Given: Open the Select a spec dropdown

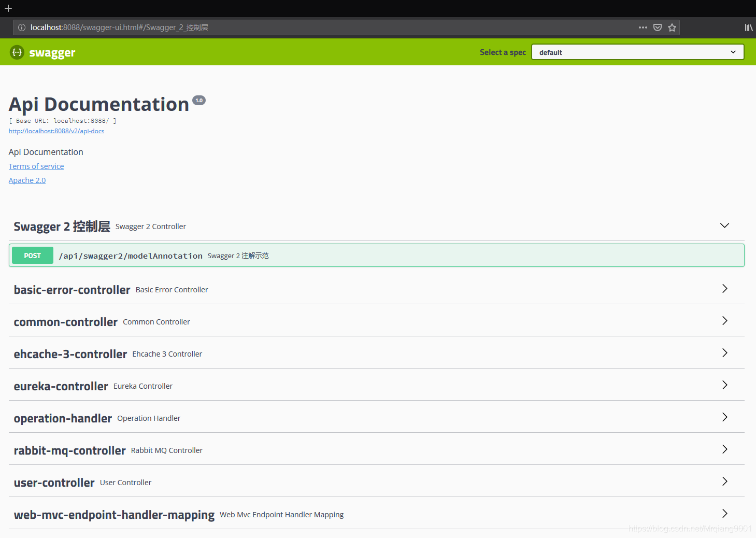Looking at the screenshot, I should pyautogui.click(x=638, y=52).
